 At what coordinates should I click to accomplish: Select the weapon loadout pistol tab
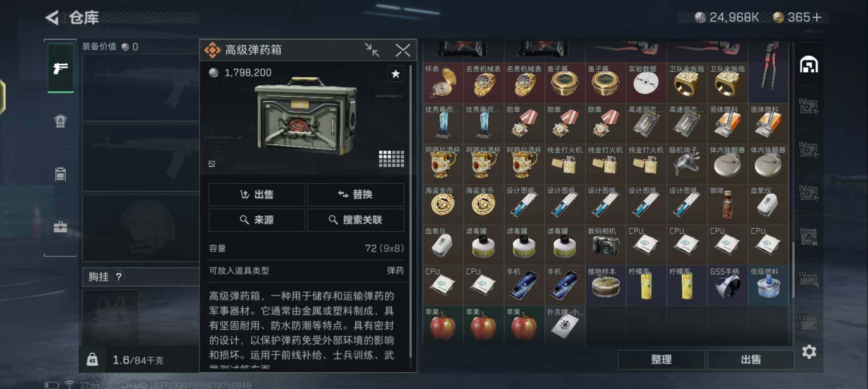tap(61, 68)
